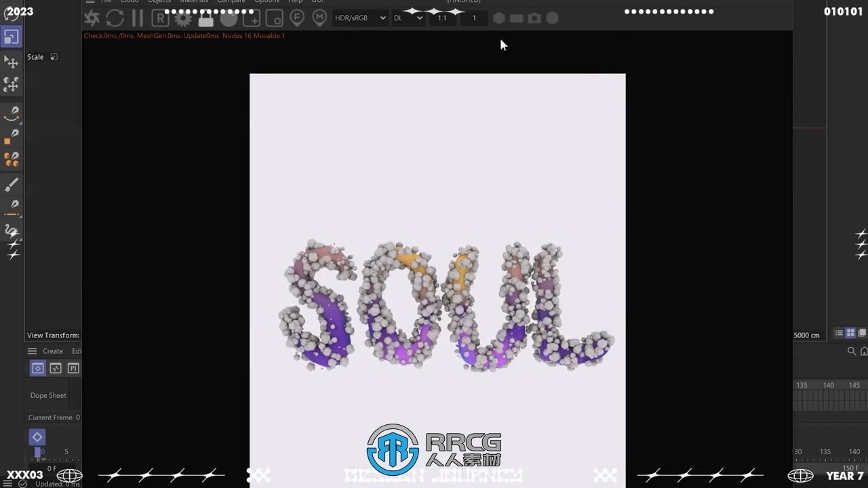This screenshot has width=868, height=488.
Task: Click the field showing 1
Action: coord(474,18)
